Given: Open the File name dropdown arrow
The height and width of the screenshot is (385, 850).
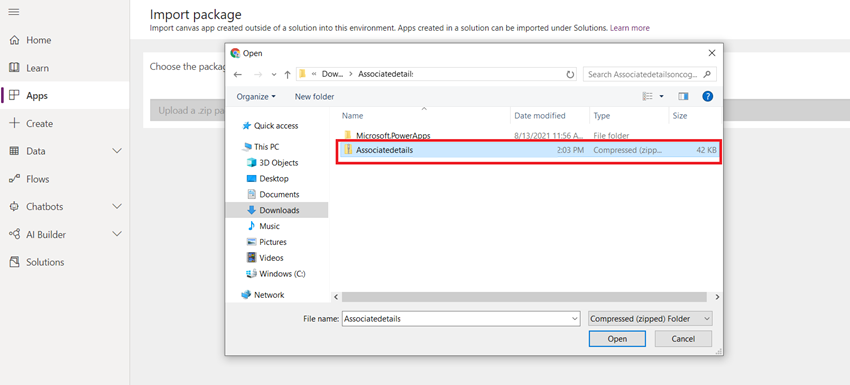Looking at the screenshot, I should click(575, 319).
